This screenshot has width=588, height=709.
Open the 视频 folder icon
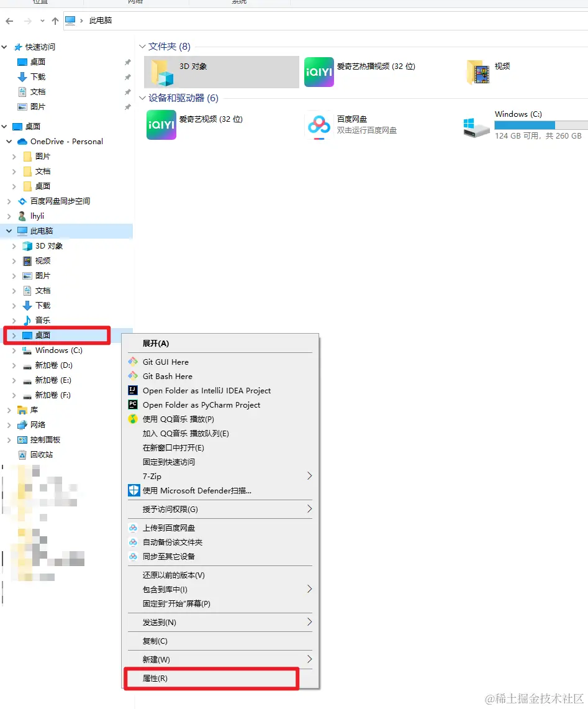click(x=478, y=72)
